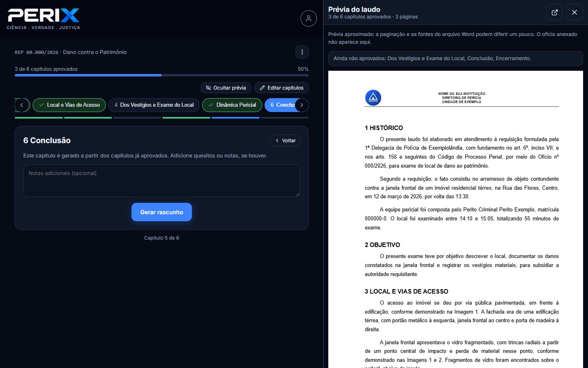This screenshot has width=588, height=368.
Task: Click the CIÊNCIA . VERDADE . JUSTIÇA tagline
Action: click(43, 28)
